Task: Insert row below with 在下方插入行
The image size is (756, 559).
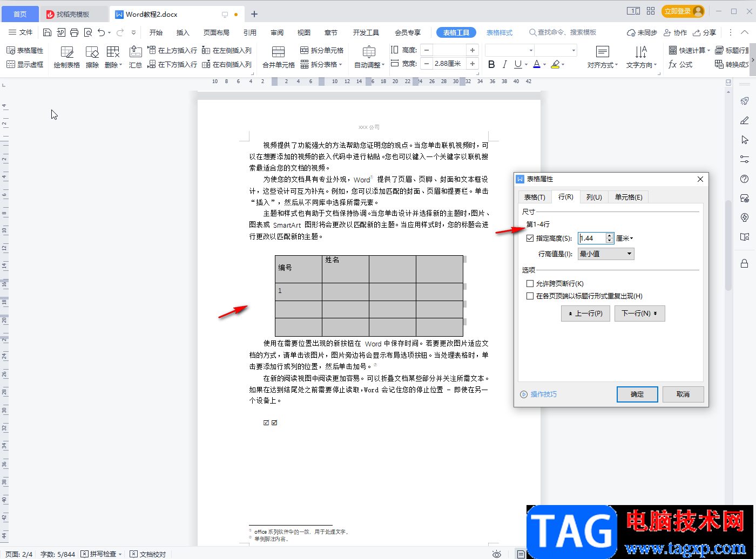Action: point(173,64)
